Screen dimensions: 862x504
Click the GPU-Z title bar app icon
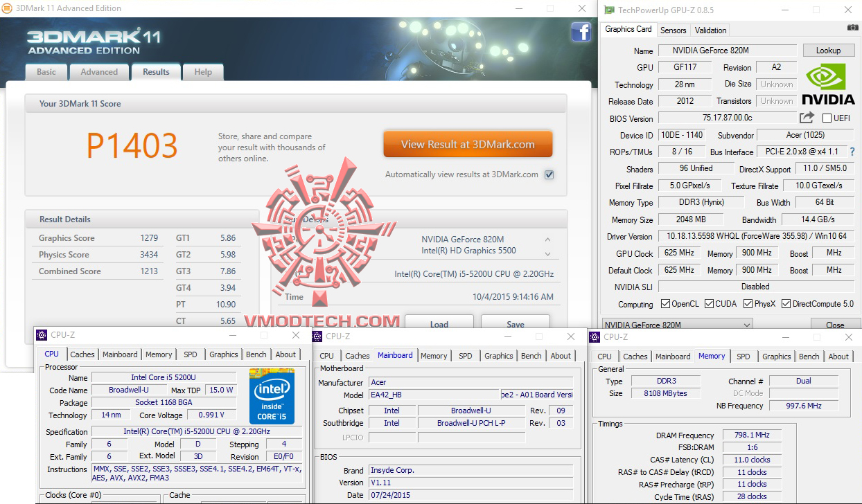[608, 10]
